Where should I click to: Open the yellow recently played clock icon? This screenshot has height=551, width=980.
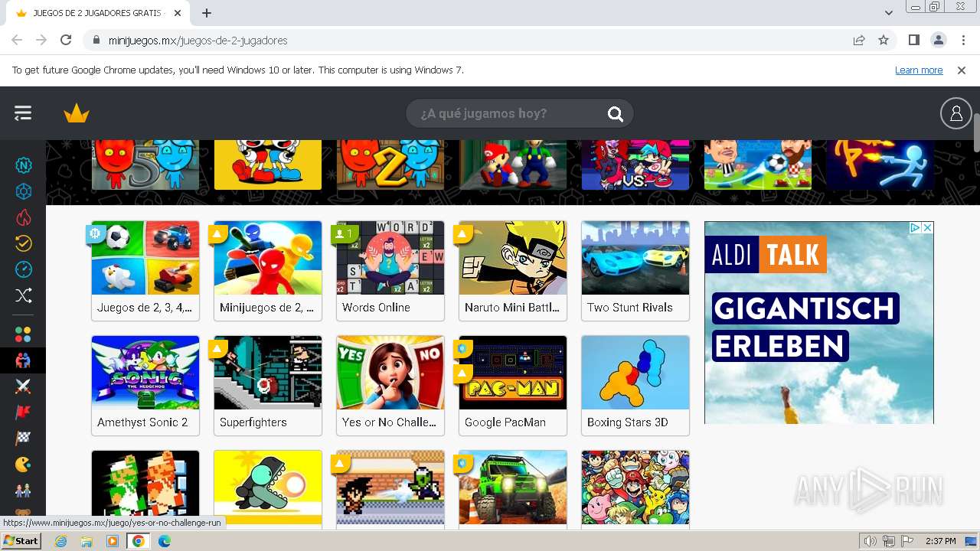click(x=24, y=243)
